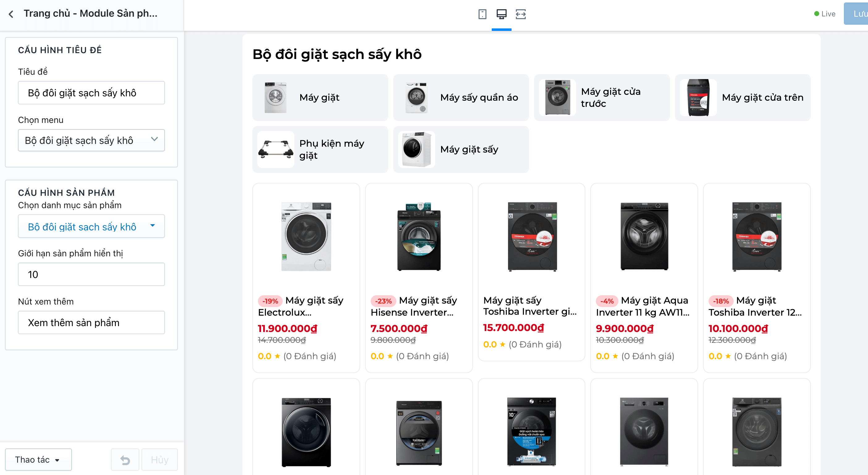Click the undo arrow button
868x475 pixels.
[125, 460]
